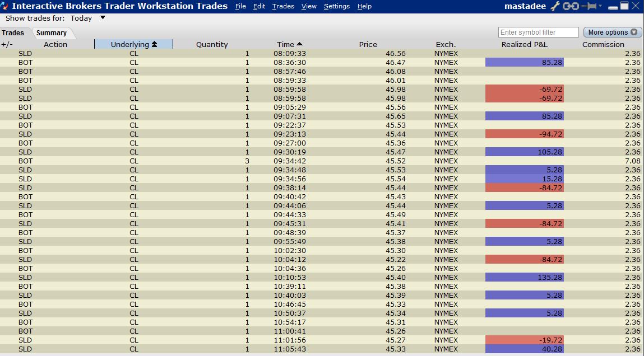Open the File menu
Viewport: 644px width, 356px height.
(x=240, y=6)
